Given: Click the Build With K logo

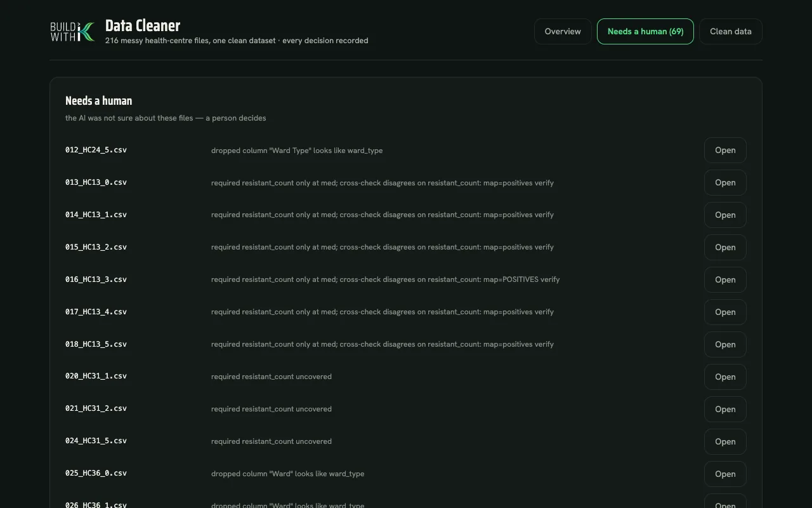Looking at the screenshot, I should tap(73, 32).
